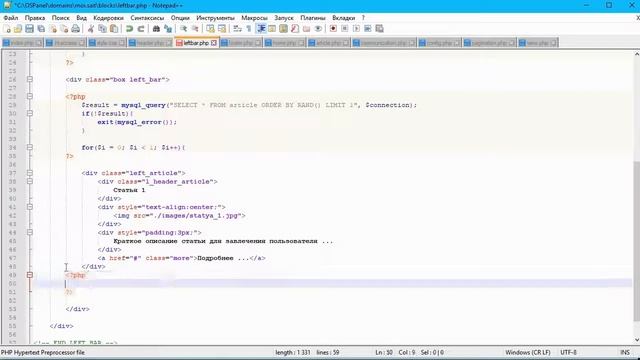Click the Zoom Out toolbar icon
This screenshot has height=360, width=640.
[x=195, y=29]
